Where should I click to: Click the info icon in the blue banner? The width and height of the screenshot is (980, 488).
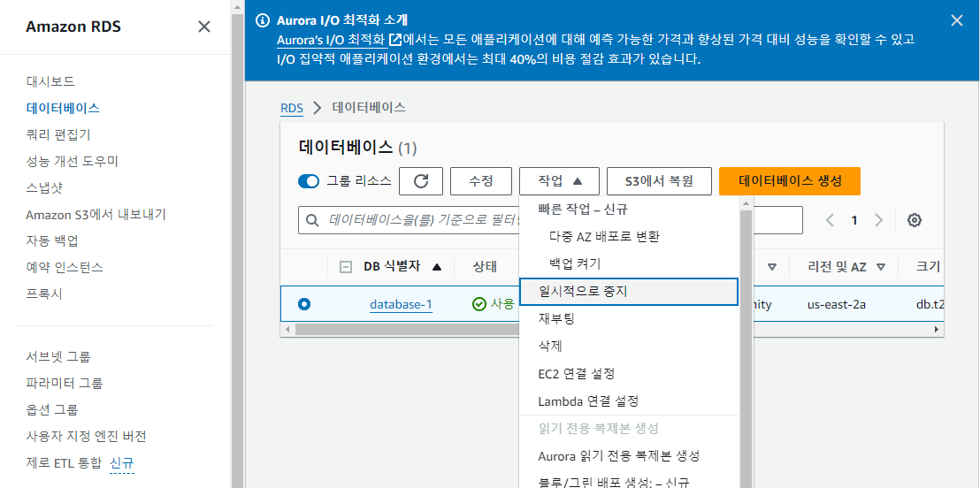(263, 21)
